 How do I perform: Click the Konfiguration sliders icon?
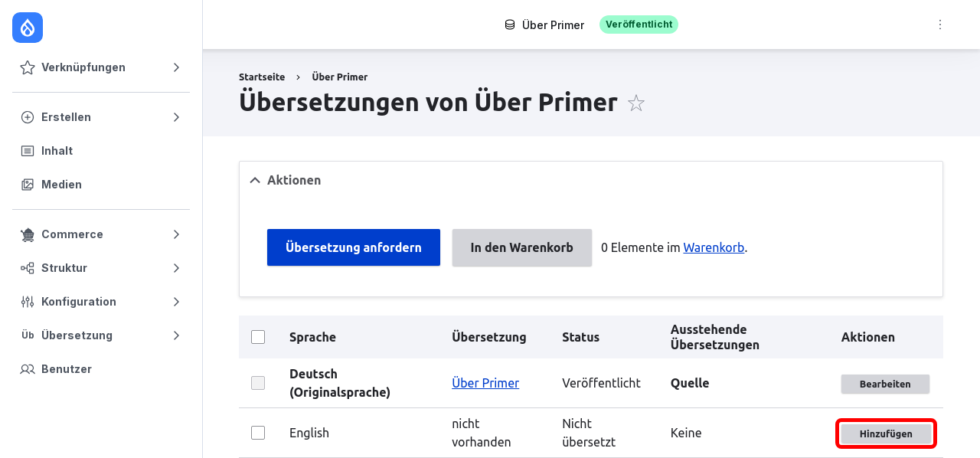tap(28, 302)
